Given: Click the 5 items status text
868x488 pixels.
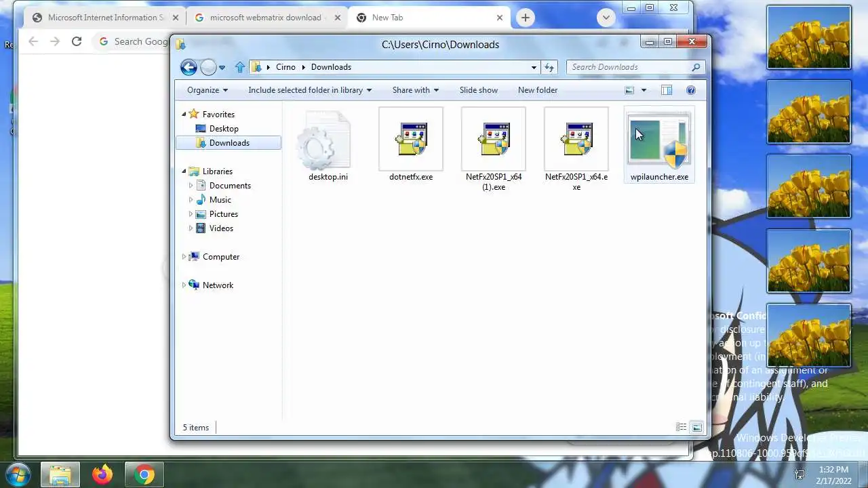Looking at the screenshot, I should 196,428.
